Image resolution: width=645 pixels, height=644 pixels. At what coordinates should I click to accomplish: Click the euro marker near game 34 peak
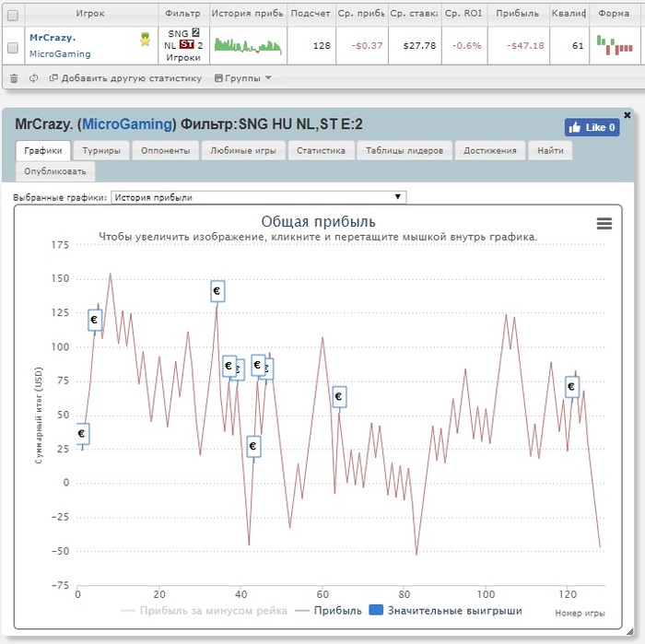tap(217, 291)
